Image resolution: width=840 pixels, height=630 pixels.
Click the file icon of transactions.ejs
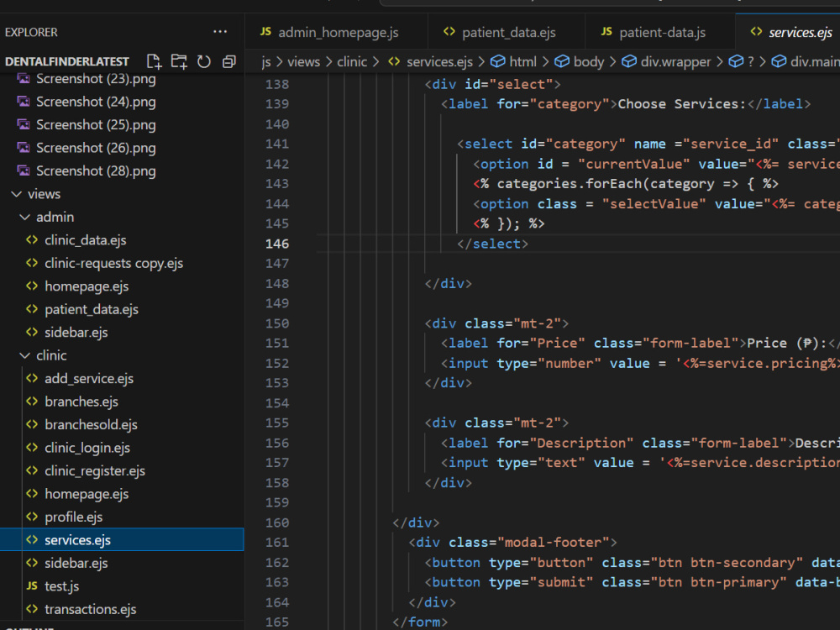point(32,609)
